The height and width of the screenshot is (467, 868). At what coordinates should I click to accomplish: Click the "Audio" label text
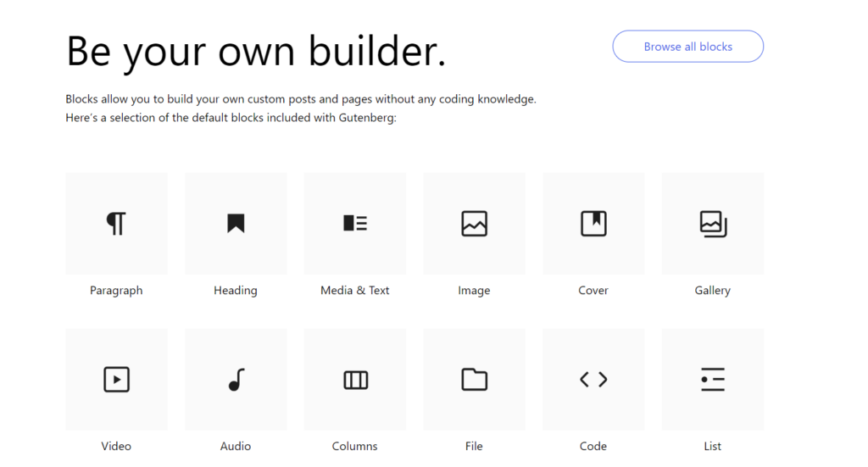[x=236, y=446]
